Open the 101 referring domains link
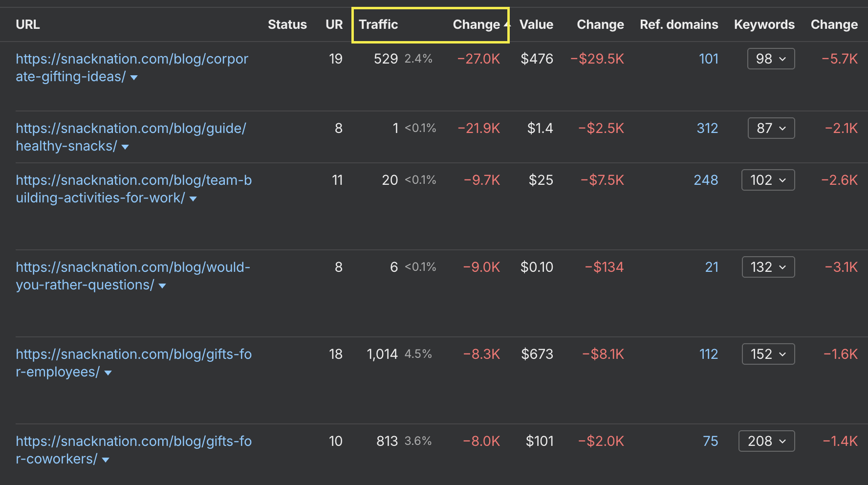The width and height of the screenshot is (868, 485). click(709, 59)
